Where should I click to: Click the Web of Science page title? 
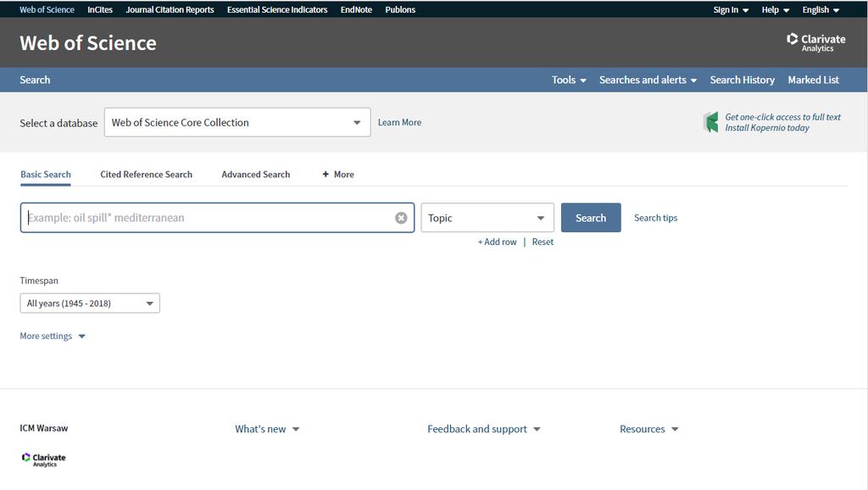click(88, 43)
